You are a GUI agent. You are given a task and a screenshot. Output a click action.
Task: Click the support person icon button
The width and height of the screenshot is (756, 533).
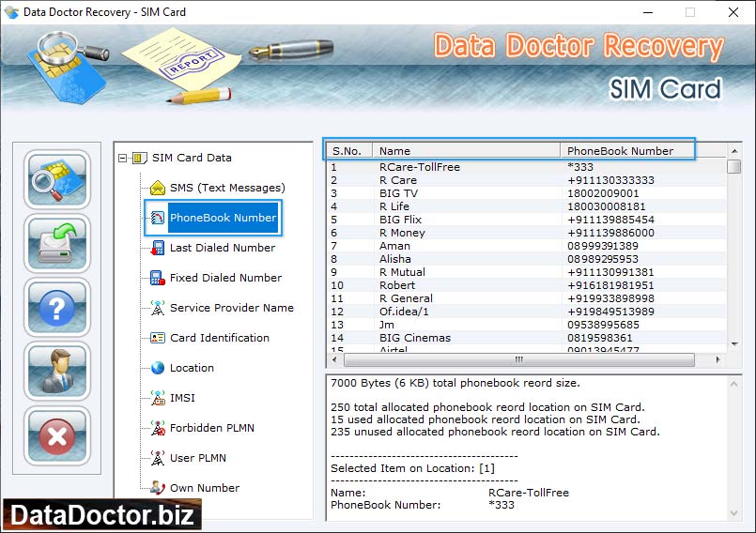point(57,372)
